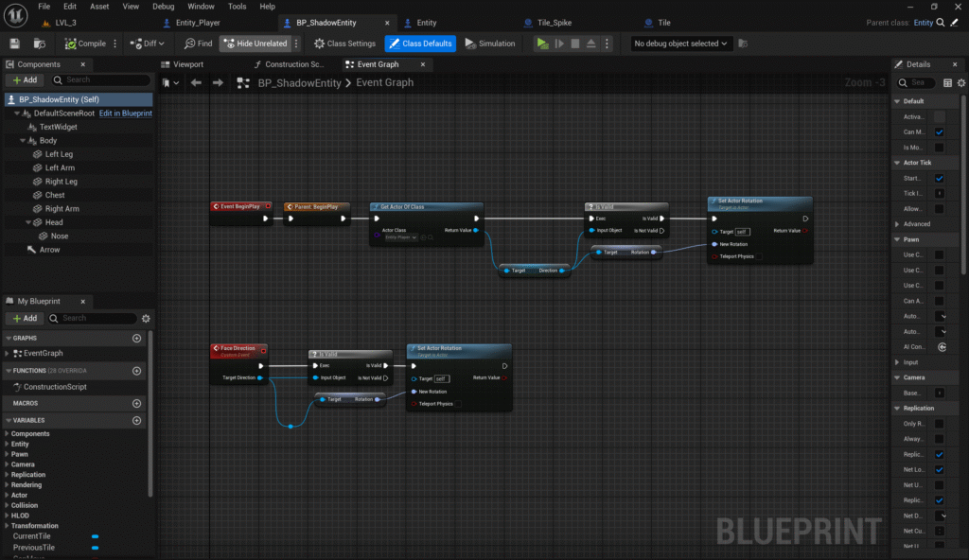This screenshot has height=560, width=969.
Task: Select the TextWidget component
Action: (58, 127)
